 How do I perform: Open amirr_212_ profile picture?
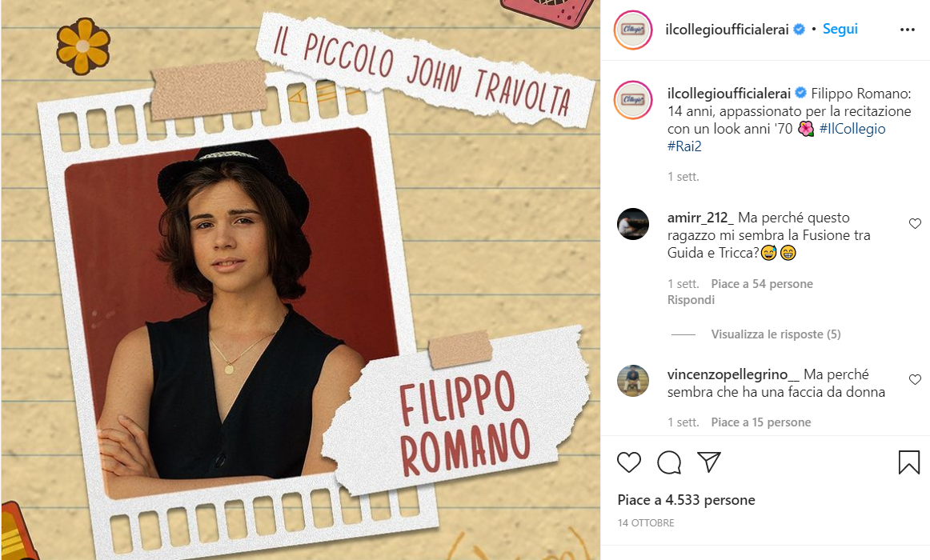click(633, 224)
